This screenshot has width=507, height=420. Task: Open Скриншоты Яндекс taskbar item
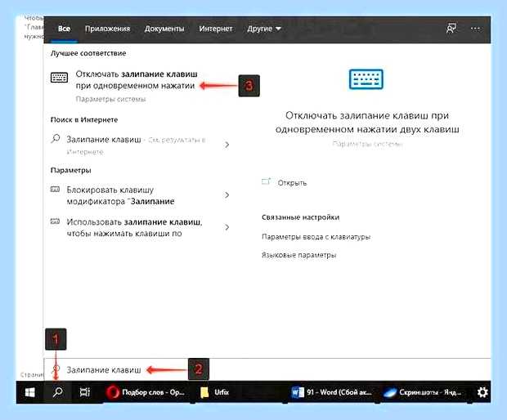[x=422, y=392]
